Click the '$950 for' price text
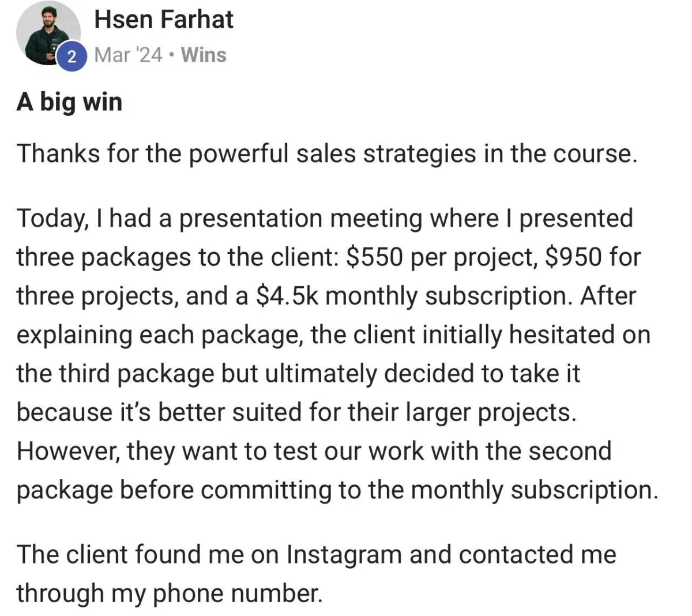 tap(593, 257)
